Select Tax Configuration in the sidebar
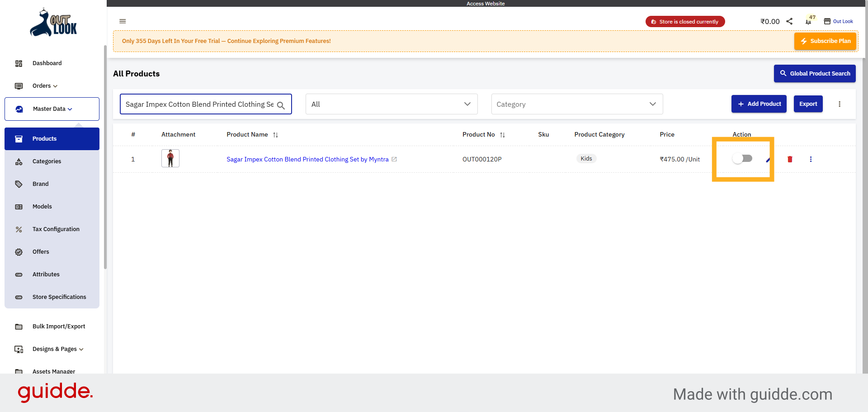 click(x=52, y=229)
